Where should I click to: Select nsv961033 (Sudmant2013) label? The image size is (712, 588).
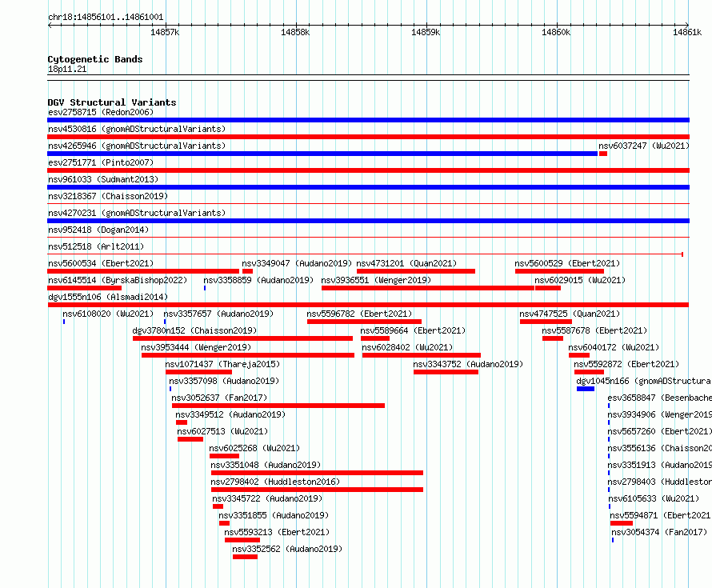tap(103, 179)
